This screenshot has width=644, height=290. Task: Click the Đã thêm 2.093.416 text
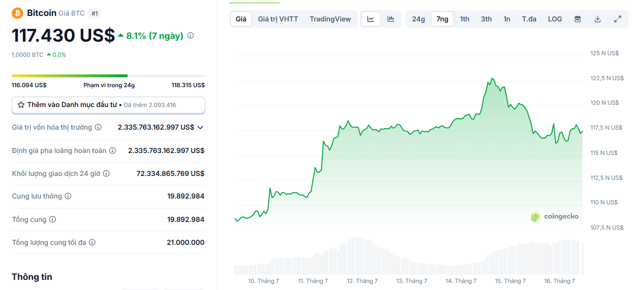click(150, 105)
